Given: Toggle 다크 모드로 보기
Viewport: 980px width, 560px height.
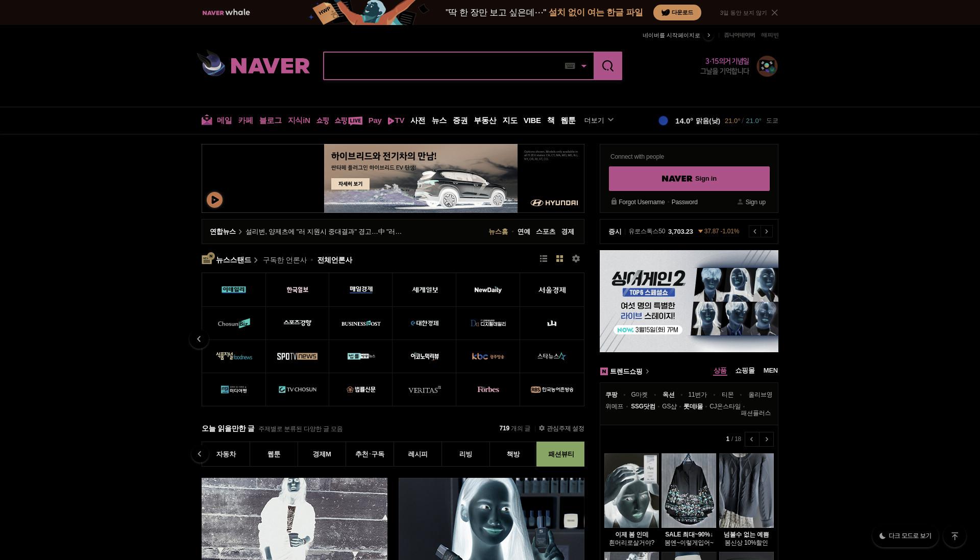Looking at the screenshot, I should point(905,536).
